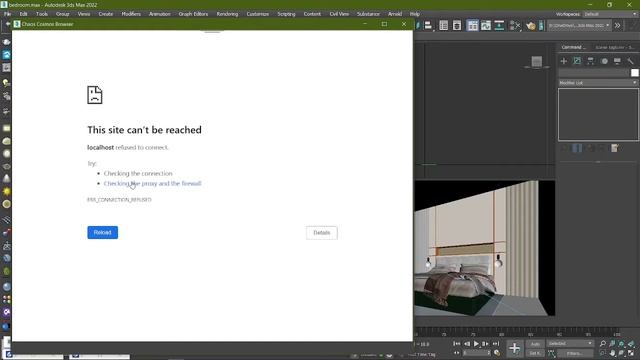Click the current frame number field
Viewport: 640px width, 360px height.
click(476, 353)
